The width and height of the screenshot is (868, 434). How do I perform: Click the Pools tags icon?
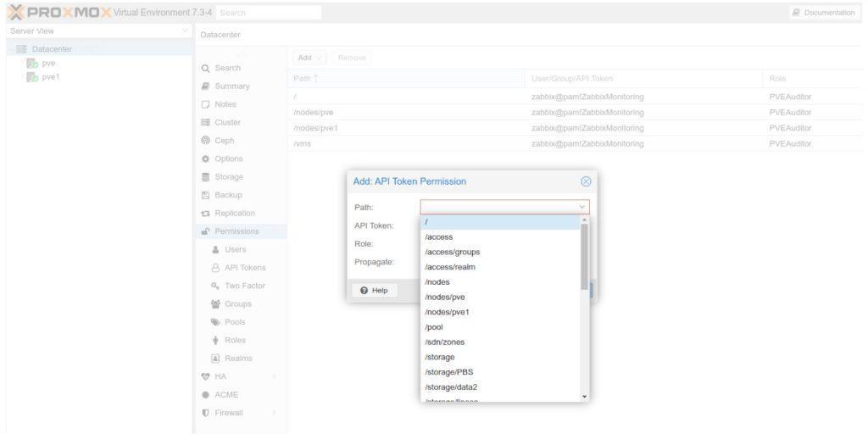coord(215,322)
